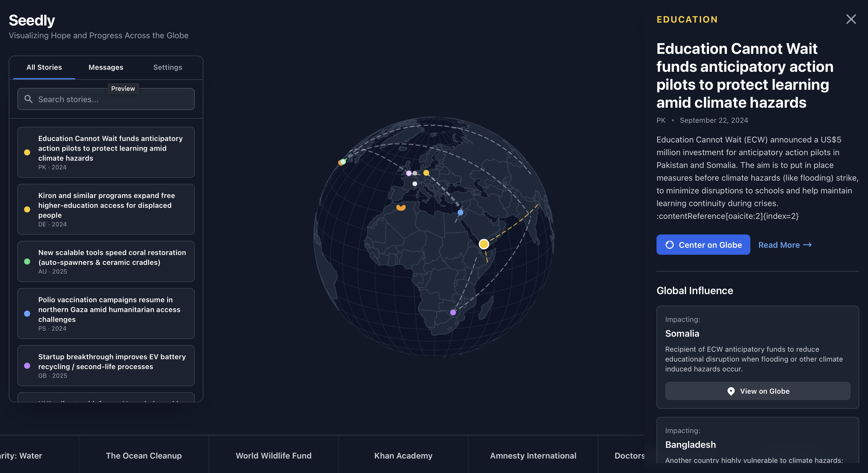This screenshot has height=473, width=868.
Task: Open the Kiron higher-education story card
Action: click(106, 209)
